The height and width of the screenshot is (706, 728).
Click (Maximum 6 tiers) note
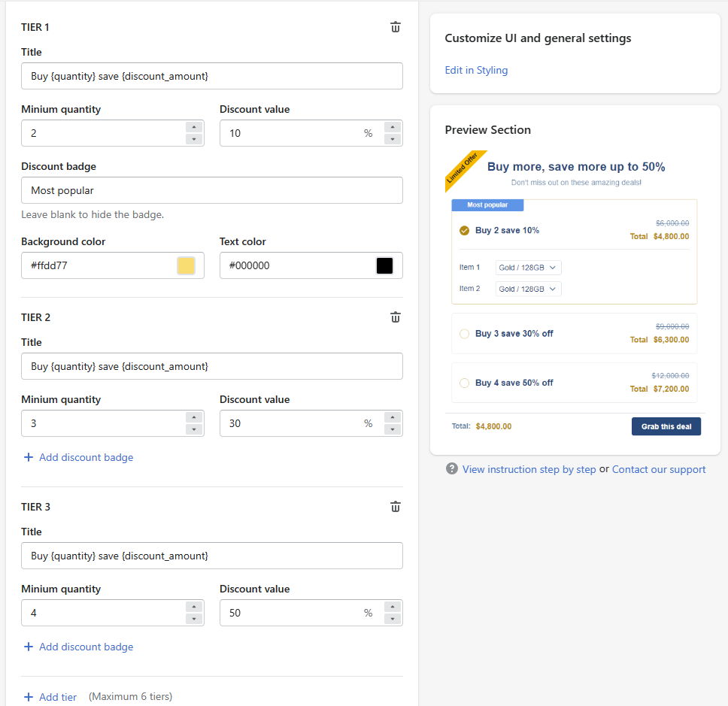pos(130,696)
